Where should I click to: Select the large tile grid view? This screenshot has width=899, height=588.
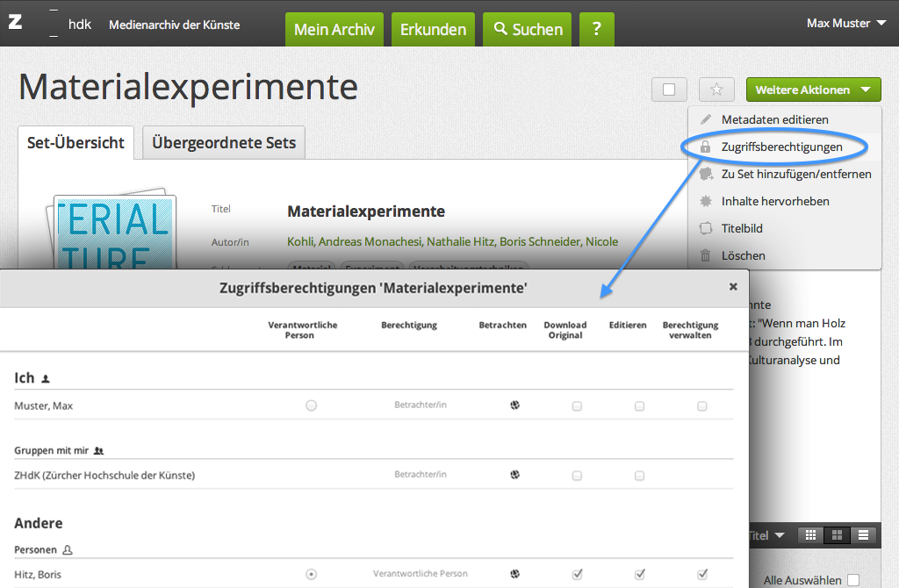[x=837, y=534]
